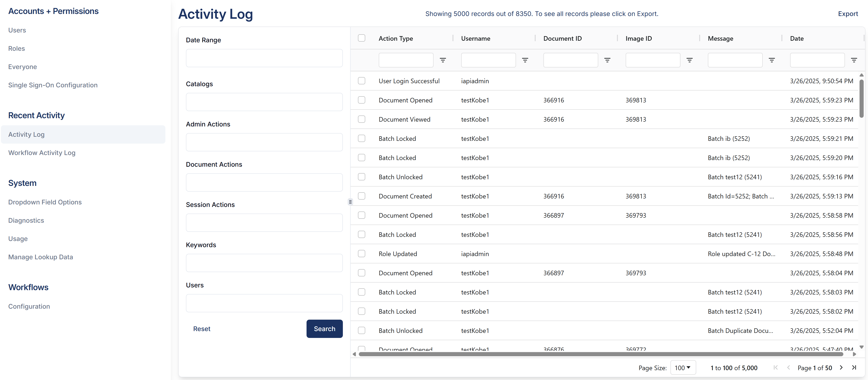Image resolution: width=868 pixels, height=380 pixels.
Task: Open the Date column filter menu
Action: [x=854, y=60]
